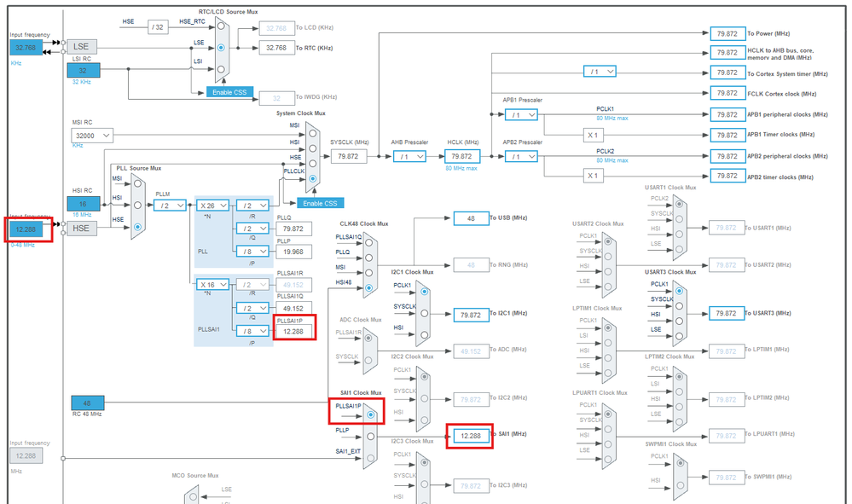Edit the HSE input frequency field showing 12.288
This screenshot has height=504, width=852.
click(x=26, y=230)
